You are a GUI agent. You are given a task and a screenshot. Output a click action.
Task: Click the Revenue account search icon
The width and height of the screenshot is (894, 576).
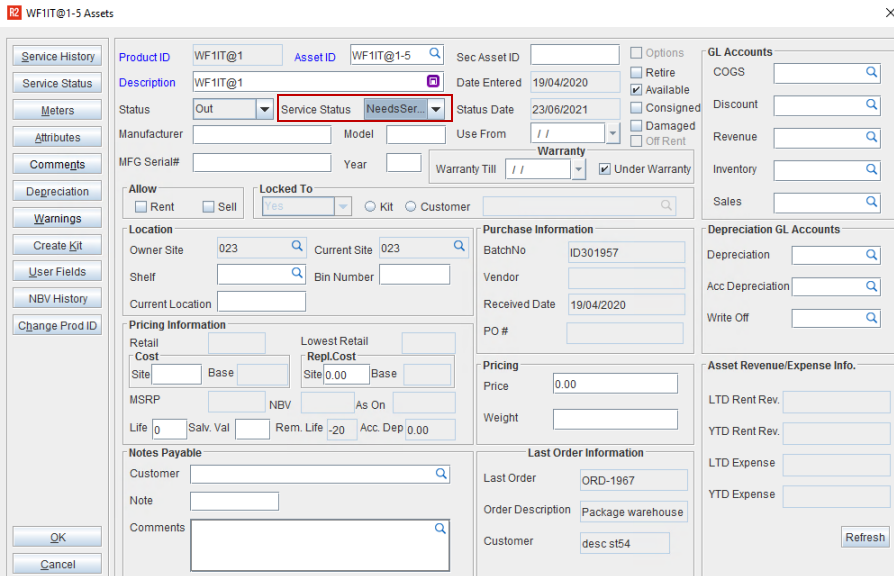(871, 138)
